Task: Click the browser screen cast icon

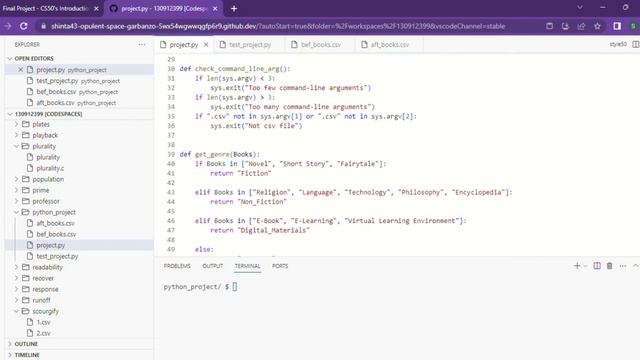Action: coord(549,26)
